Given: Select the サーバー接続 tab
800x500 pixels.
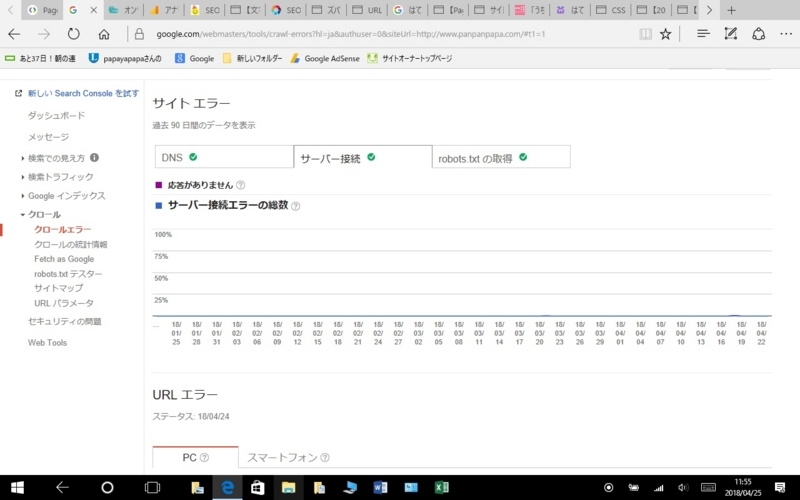Looking at the screenshot, I should [x=363, y=157].
